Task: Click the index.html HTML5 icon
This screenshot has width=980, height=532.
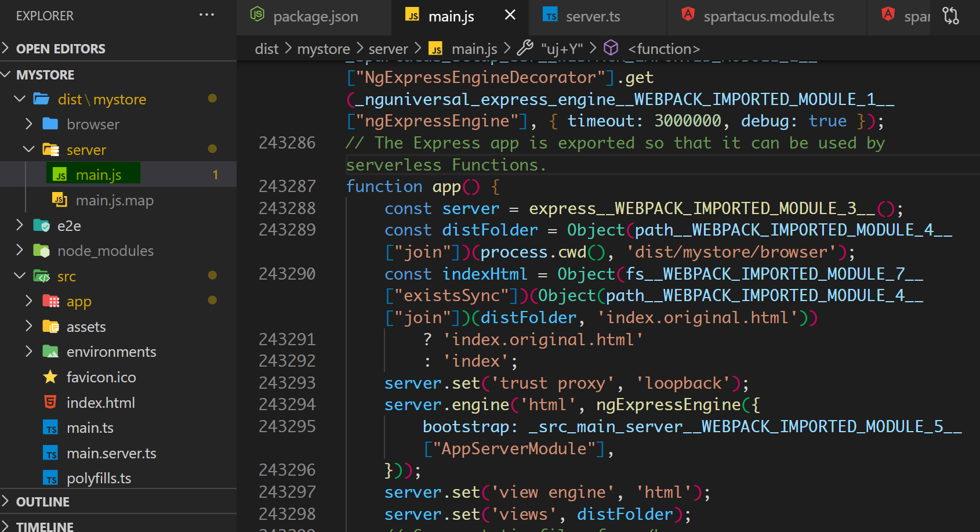Action: click(50, 402)
